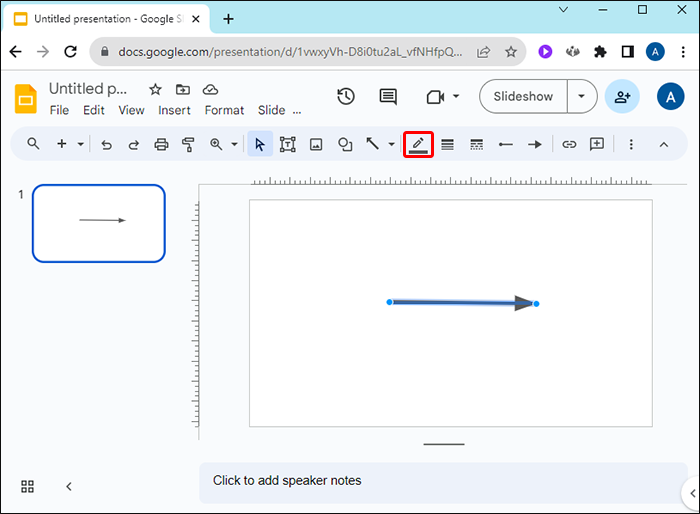Open the File menu
This screenshot has width=700, height=514.
pos(59,110)
